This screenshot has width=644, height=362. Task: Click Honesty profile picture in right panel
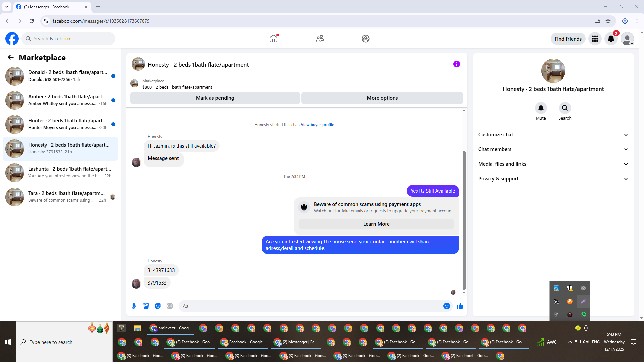click(x=553, y=71)
